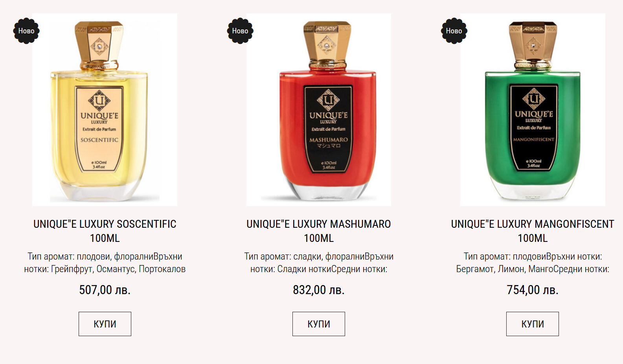Select the Mashumaro description mentioning Сладки нотки
This screenshot has width=623, height=364.
[319, 263]
